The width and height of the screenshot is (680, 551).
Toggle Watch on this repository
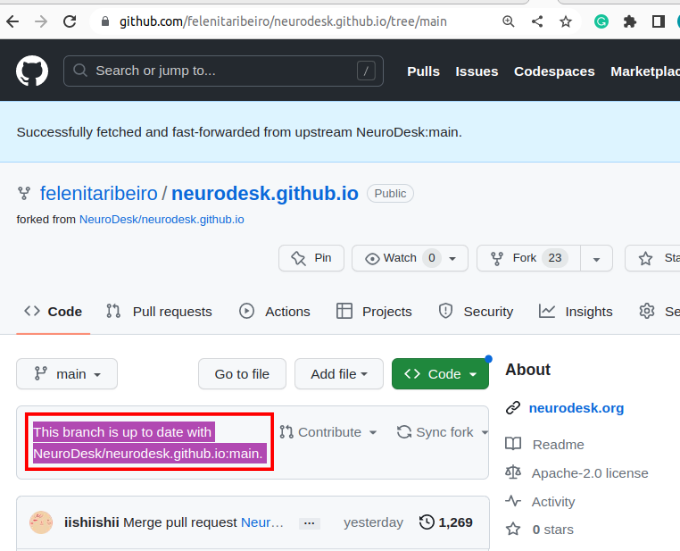(410, 258)
